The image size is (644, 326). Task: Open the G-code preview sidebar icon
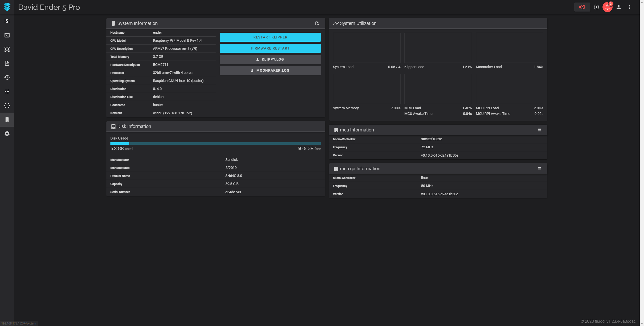7,49
